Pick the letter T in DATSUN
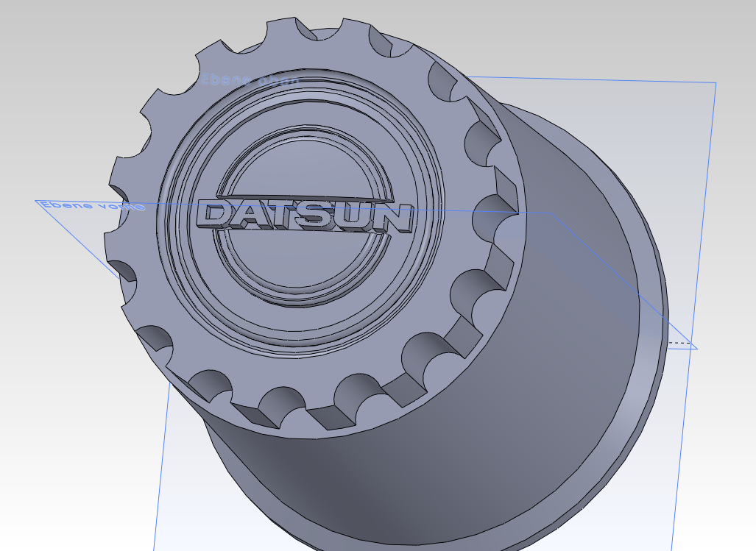Image resolution: width=756 pixels, height=551 pixels. (x=286, y=217)
